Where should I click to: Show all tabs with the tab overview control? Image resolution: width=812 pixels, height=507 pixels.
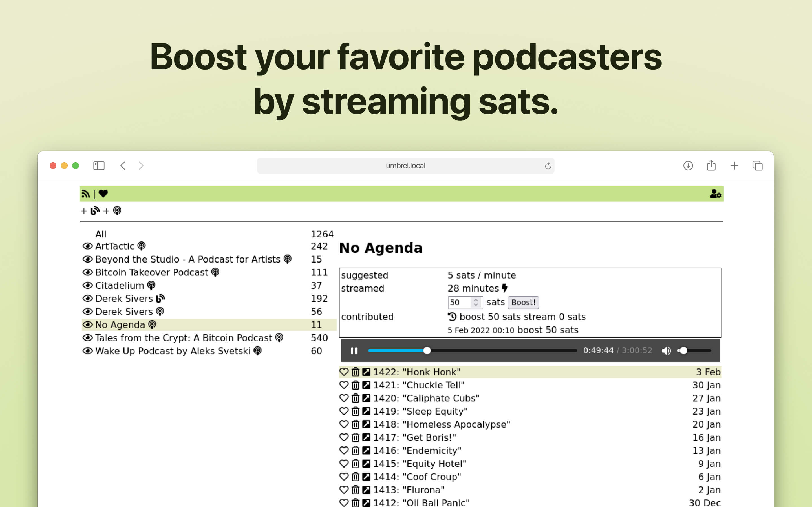[757, 165]
